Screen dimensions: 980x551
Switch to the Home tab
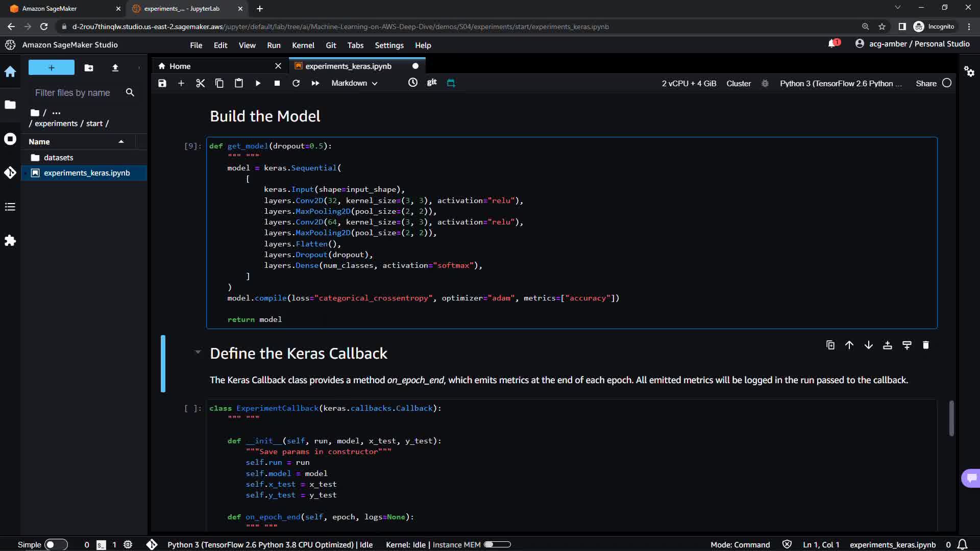coord(180,66)
